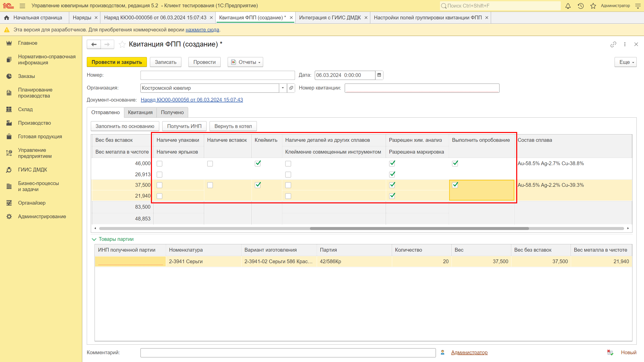Click Заполнить по основанию button
Screen dimensions: 644x362
(125, 126)
